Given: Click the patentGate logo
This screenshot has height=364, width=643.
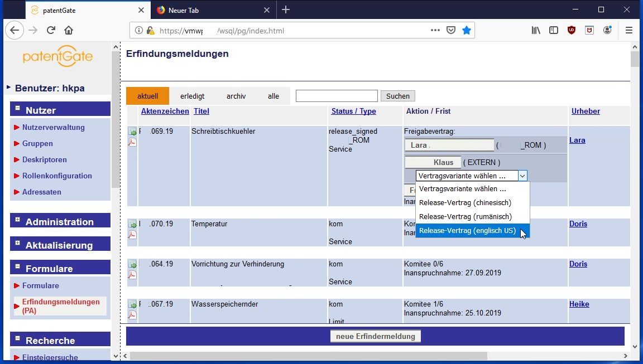Looking at the screenshot, I should (x=57, y=56).
